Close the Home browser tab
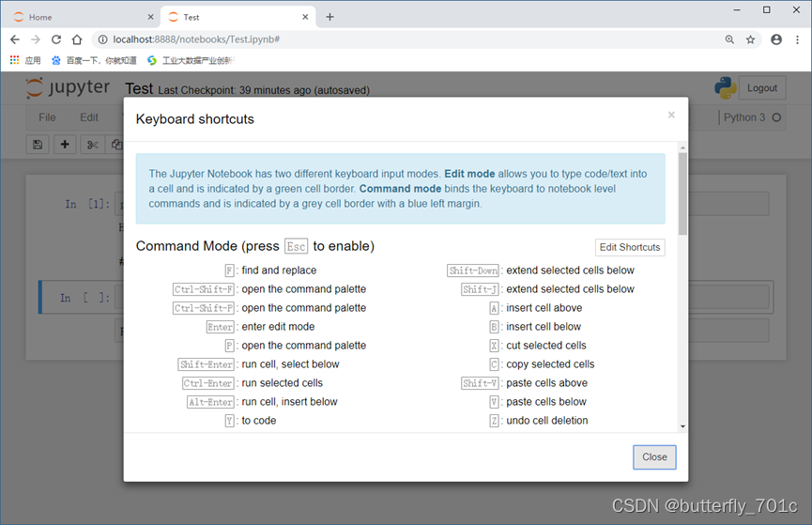The height and width of the screenshot is (525, 812). click(150, 17)
